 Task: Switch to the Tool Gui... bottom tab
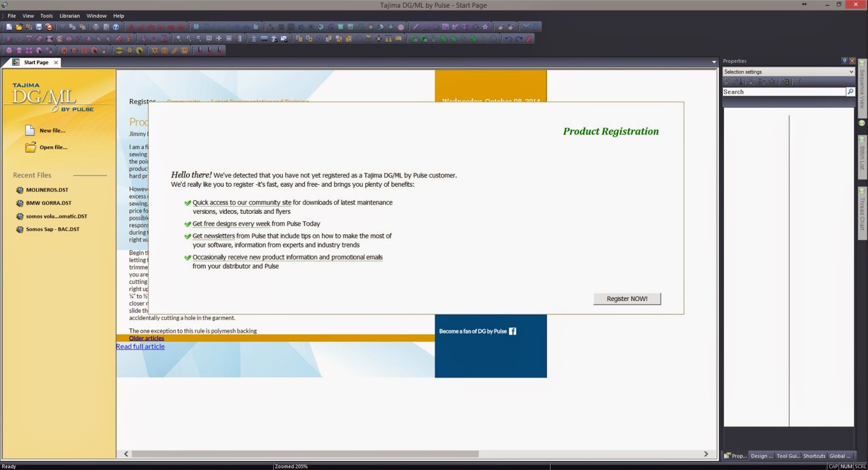coord(788,456)
